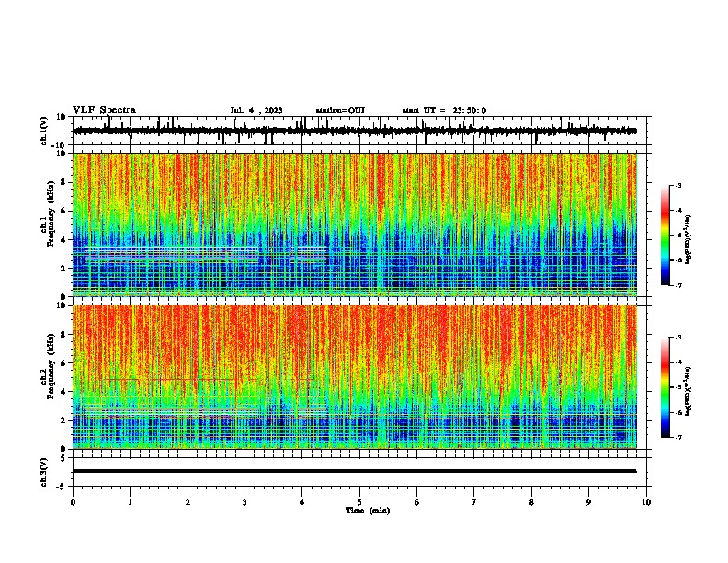The height and width of the screenshot is (563, 728).
Task: Click time axis tick label '8'
Action: tap(531, 502)
